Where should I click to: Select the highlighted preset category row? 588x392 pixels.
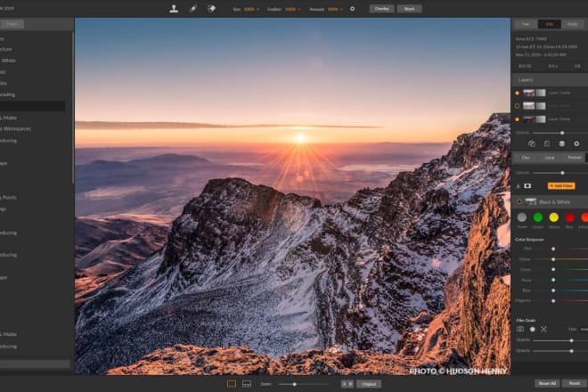pyautogui.click(x=32, y=106)
